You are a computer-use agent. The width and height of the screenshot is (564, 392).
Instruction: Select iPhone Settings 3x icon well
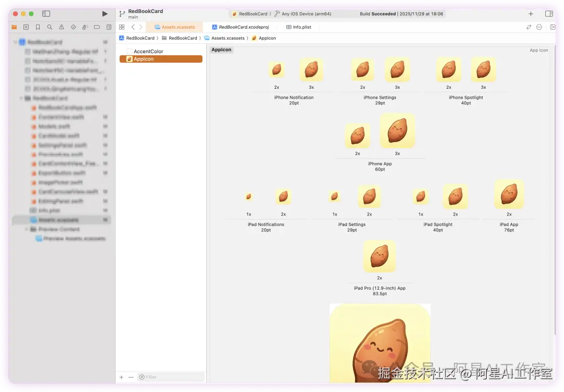coord(397,69)
